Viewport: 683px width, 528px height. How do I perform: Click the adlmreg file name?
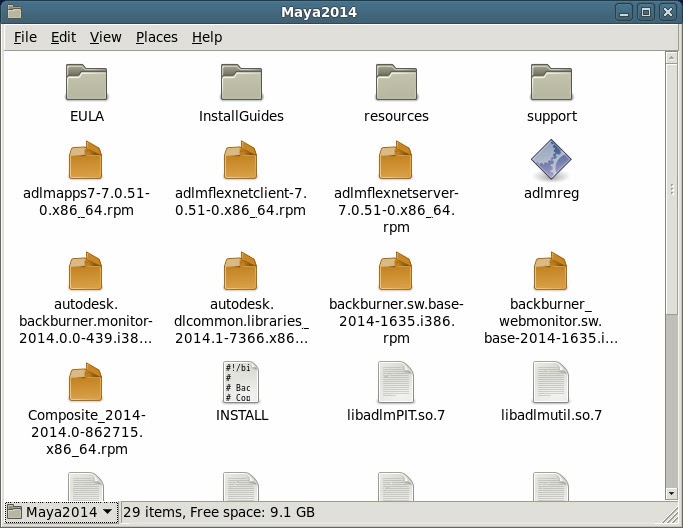tap(551, 193)
